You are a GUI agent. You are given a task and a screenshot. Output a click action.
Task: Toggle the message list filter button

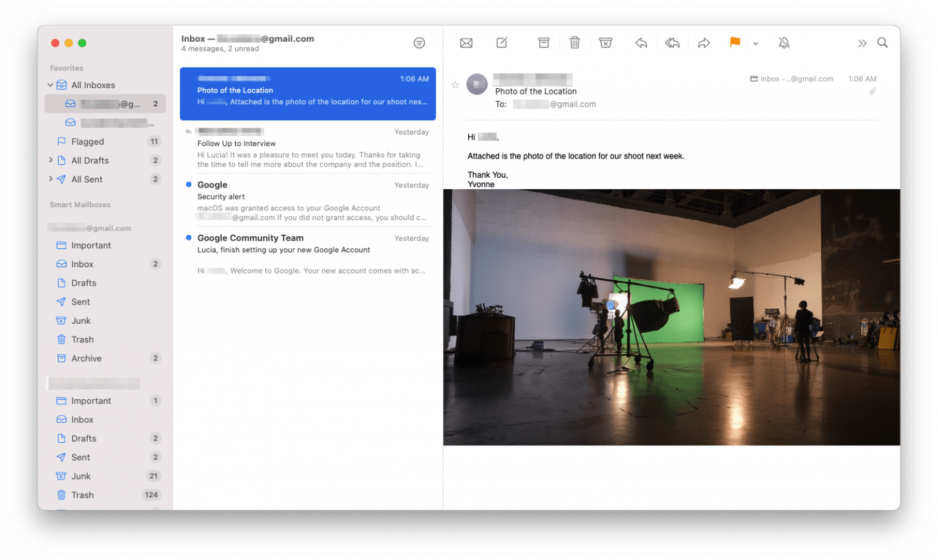click(x=419, y=43)
